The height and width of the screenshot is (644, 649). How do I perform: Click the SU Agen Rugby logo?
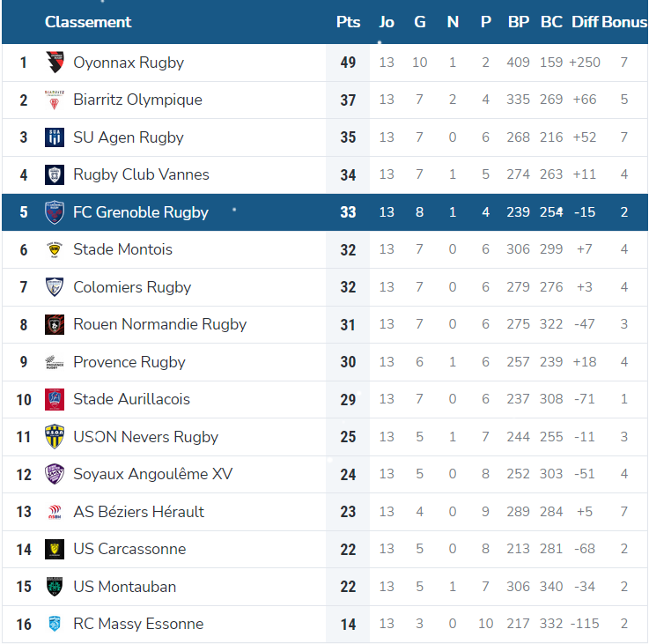55,137
